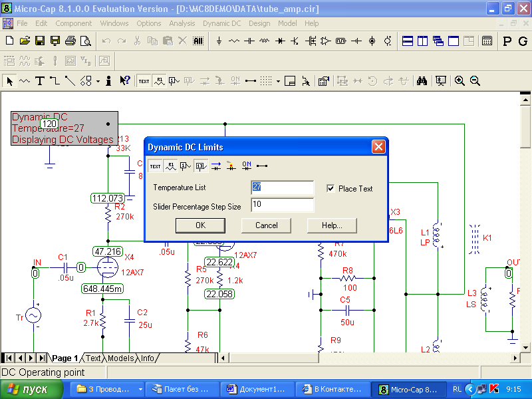This screenshot has height=399, width=532.
Task: Switch to the Models tab
Action: coord(120,358)
